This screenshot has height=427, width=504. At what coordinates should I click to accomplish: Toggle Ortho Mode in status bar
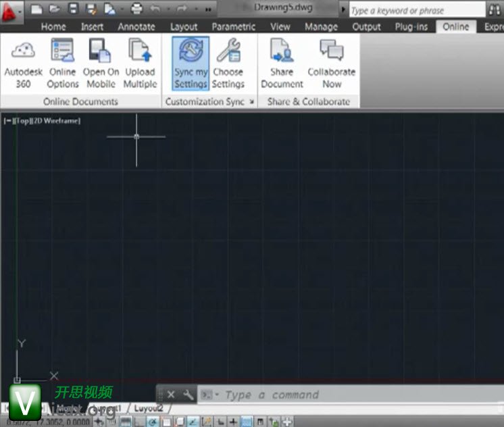pos(138,421)
